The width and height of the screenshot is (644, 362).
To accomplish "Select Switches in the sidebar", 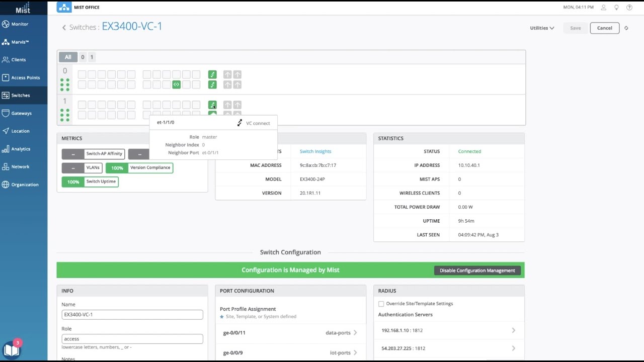I will click(x=24, y=95).
